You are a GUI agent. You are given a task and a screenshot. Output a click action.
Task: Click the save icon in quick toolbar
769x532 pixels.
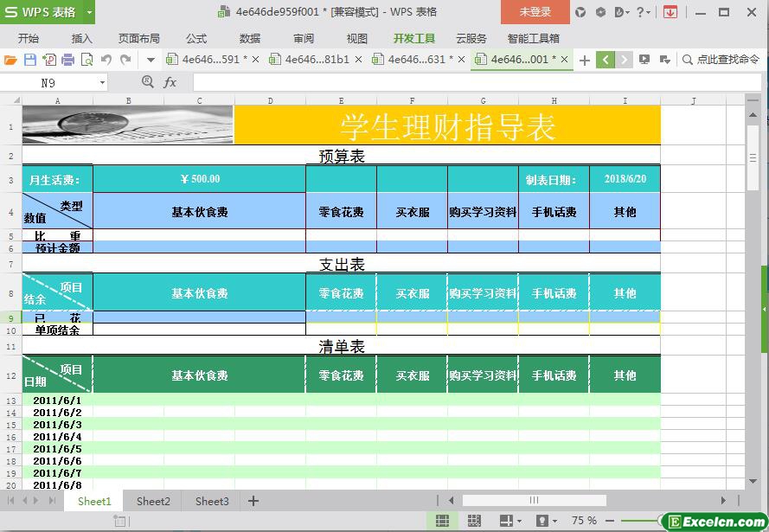29,60
